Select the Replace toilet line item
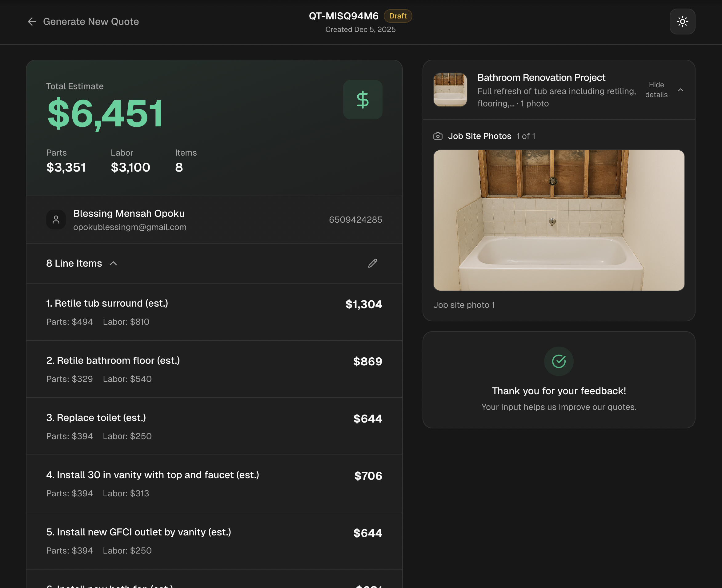 click(96, 418)
